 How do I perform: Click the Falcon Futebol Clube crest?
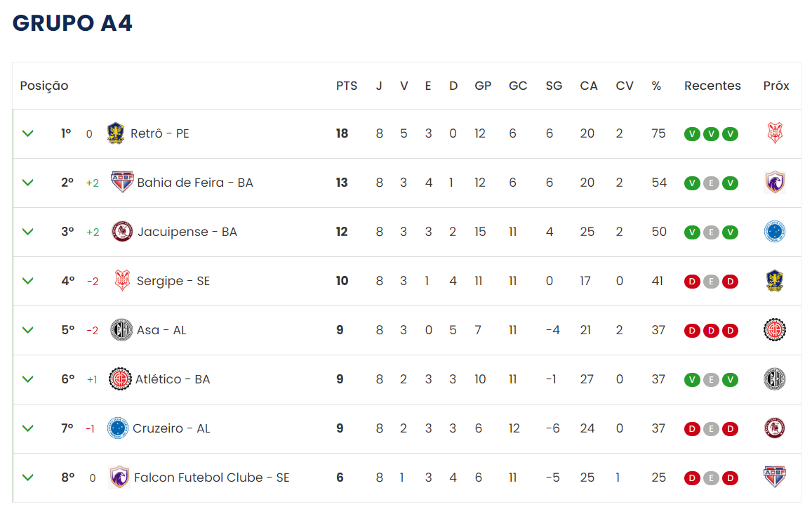tap(119, 477)
